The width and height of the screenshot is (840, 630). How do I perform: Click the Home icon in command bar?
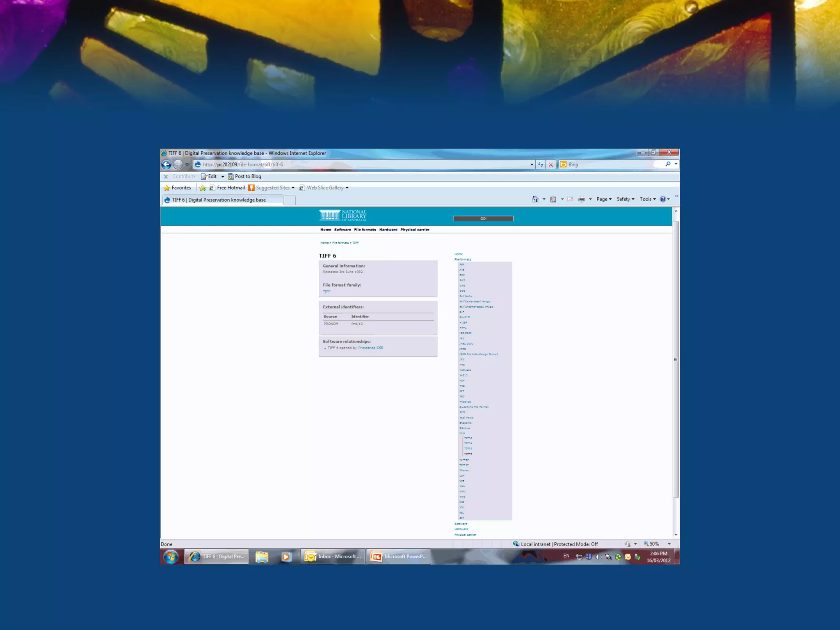(535, 199)
